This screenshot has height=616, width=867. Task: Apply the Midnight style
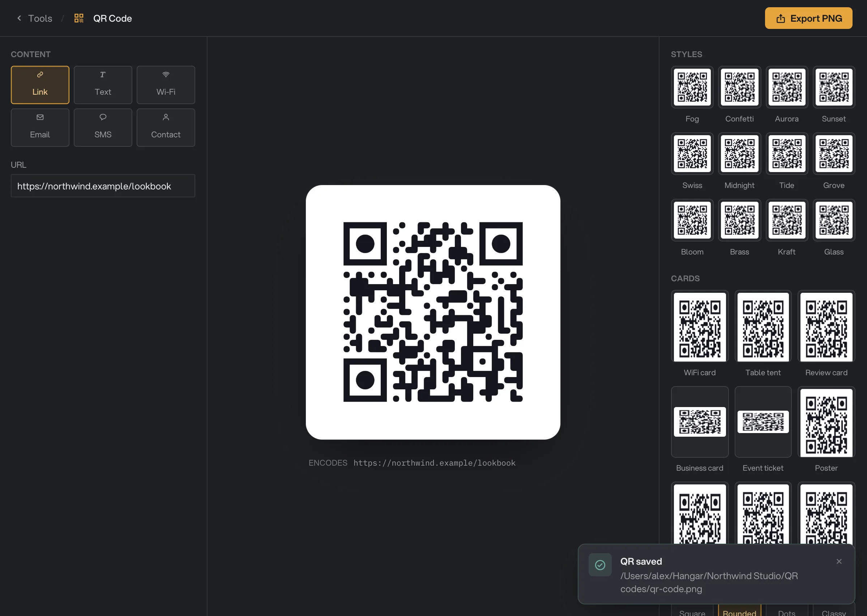coord(739,154)
